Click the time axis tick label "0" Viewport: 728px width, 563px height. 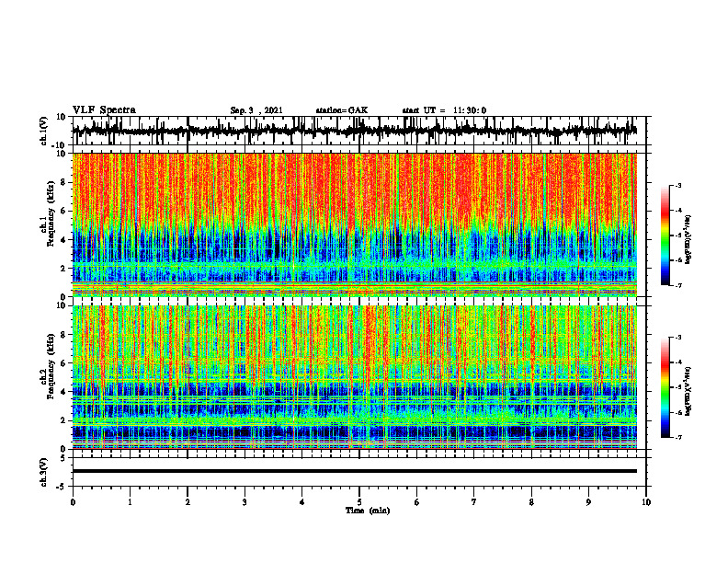tap(73, 502)
